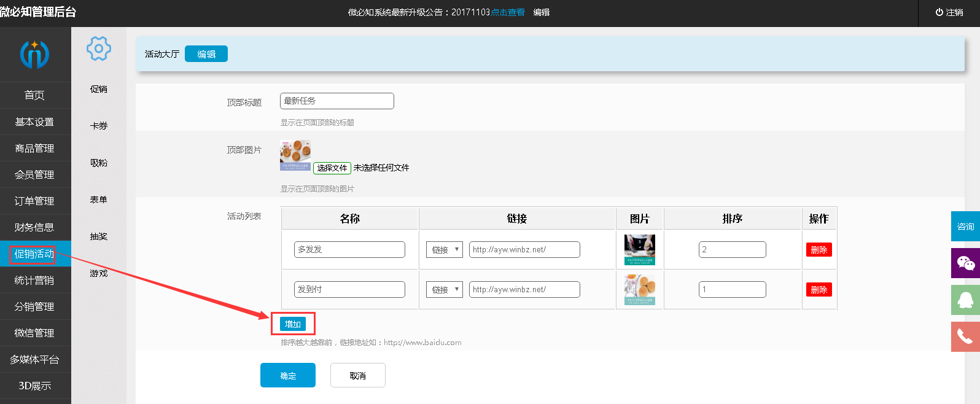This screenshot has width=980, height=404.
Task: Click the 顶部标题 text input field
Action: point(336,101)
